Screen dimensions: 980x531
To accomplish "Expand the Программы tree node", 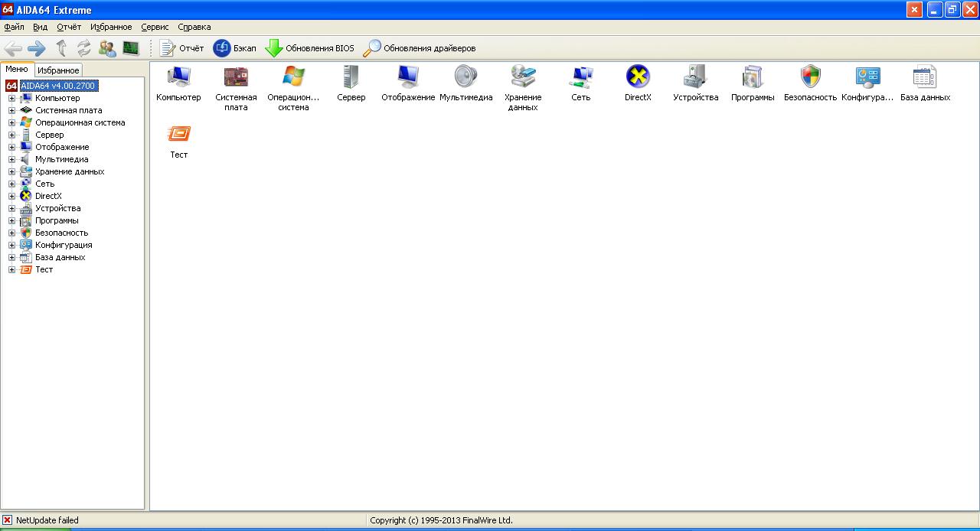I will 11,220.
